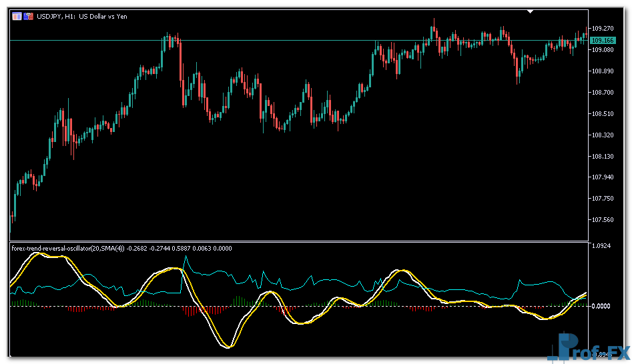Screen dimensions: 632x364
Task: Click the 108.890 price scale label
Action: click(603, 71)
